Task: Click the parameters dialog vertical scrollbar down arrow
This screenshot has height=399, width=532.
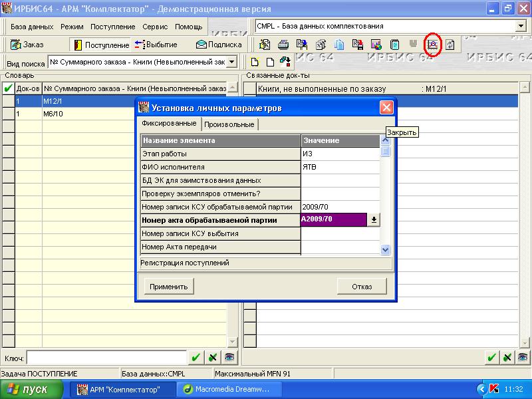Action: coord(385,249)
